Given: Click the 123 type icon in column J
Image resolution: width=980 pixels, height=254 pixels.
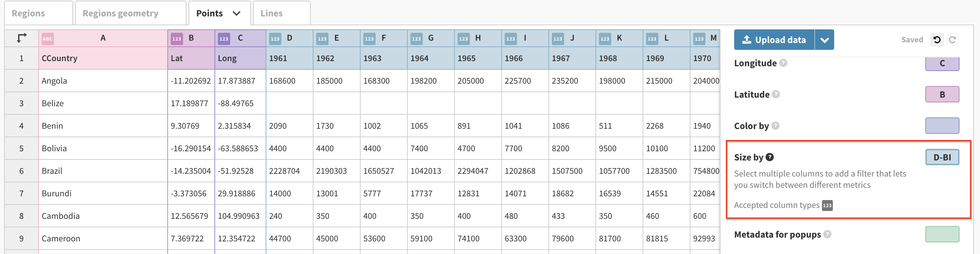Looking at the screenshot, I should click(x=558, y=39).
